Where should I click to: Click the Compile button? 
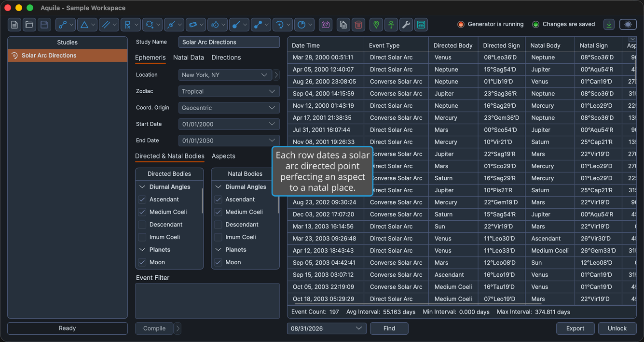154,328
